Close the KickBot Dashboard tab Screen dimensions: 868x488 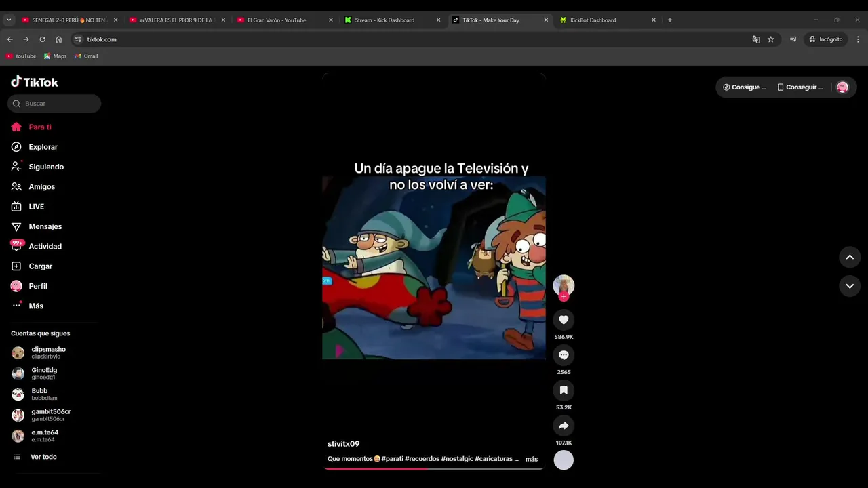tap(654, 20)
